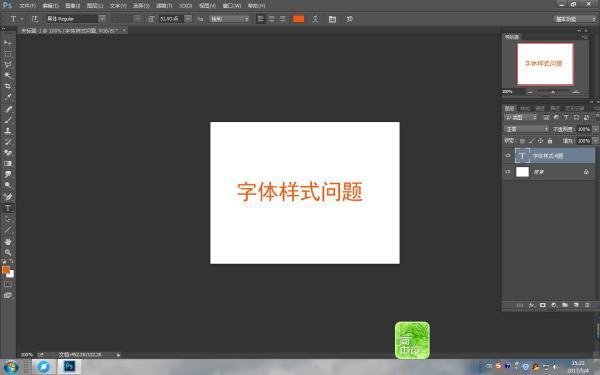Open the tool preset picker arrow

22,19
